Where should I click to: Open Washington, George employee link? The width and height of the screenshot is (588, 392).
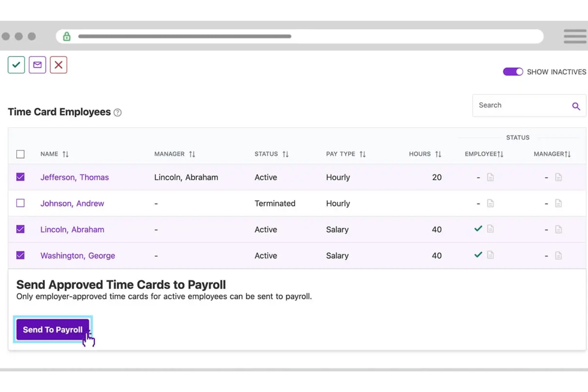[77, 256]
